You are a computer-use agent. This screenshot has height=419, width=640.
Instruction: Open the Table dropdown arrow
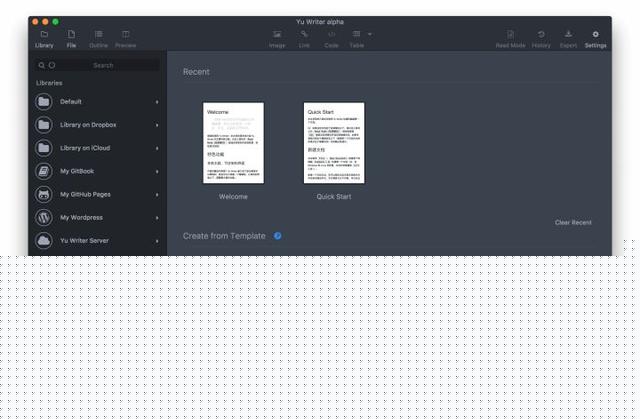click(370, 34)
